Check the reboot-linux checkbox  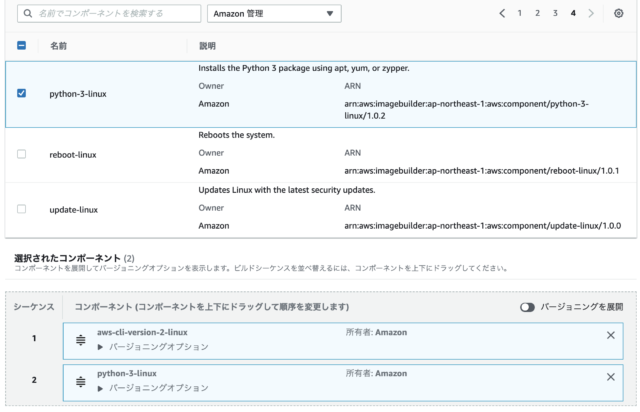point(22,154)
